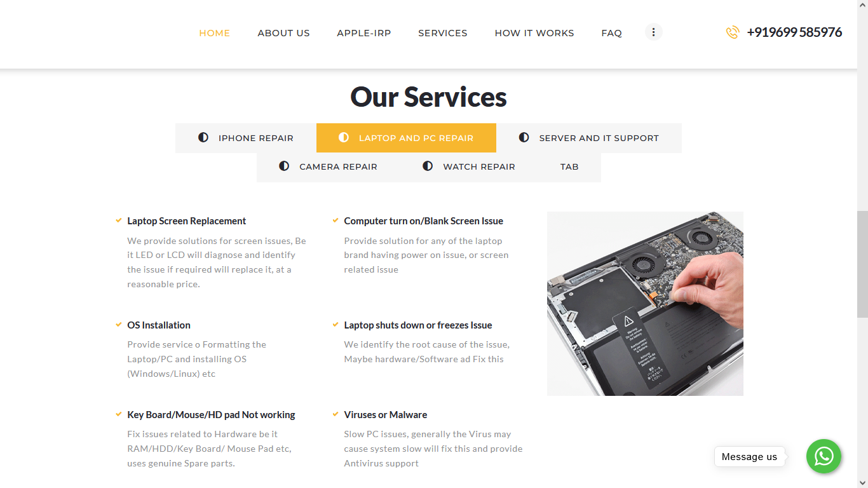Select the Laptop and PC Repair tab
This screenshot has width=868, height=488.
pos(406,138)
